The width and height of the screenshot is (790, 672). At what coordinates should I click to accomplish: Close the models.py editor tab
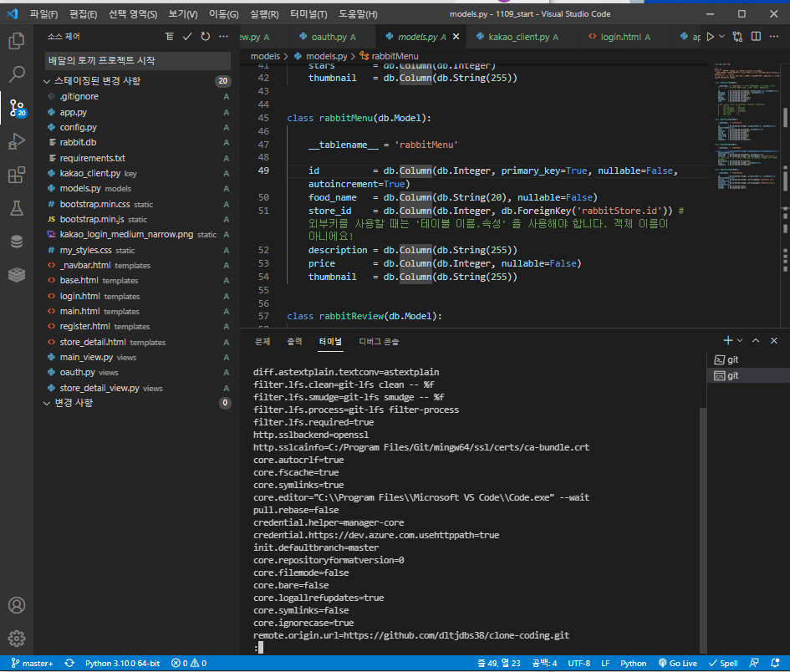click(x=456, y=37)
